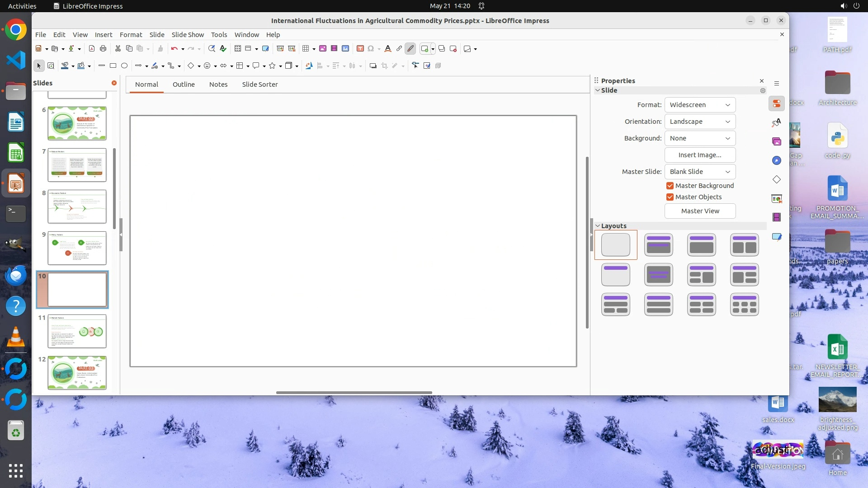
Task: Click Insert Text Box icon
Action: tap(360, 49)
